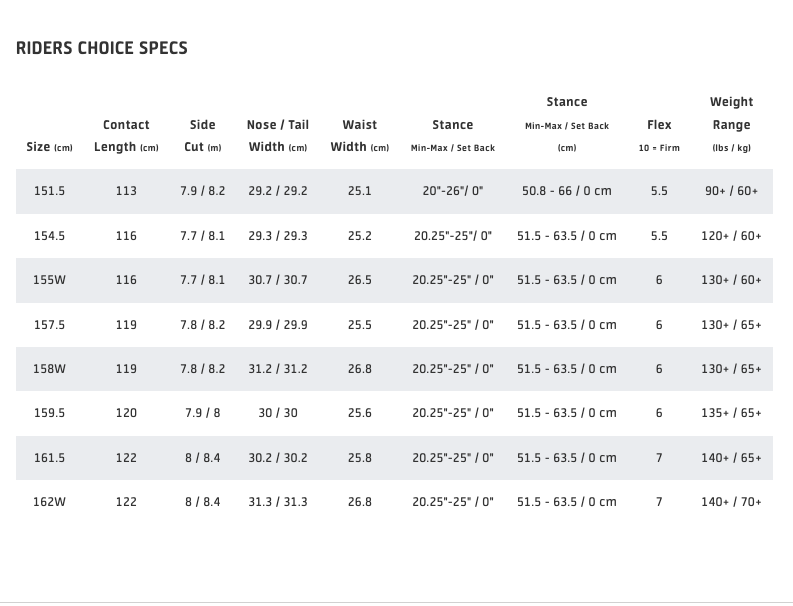Click the Flex column header

(x=659, y=136)
